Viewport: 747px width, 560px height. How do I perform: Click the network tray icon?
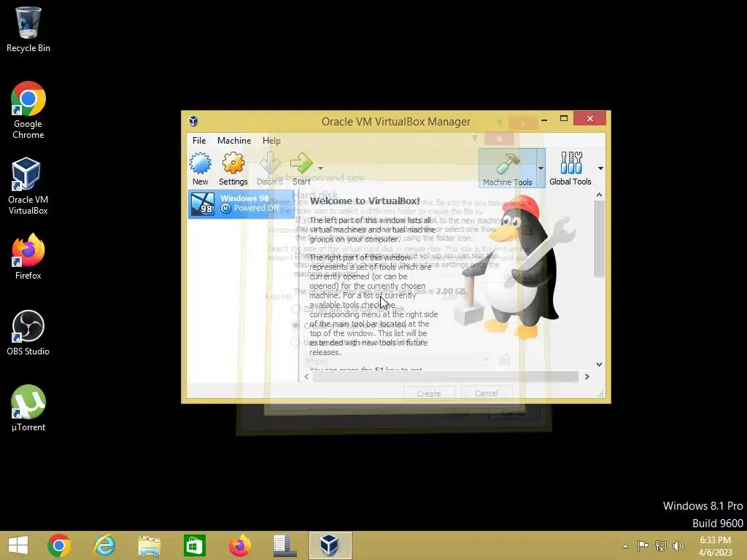tap(661, 545)
